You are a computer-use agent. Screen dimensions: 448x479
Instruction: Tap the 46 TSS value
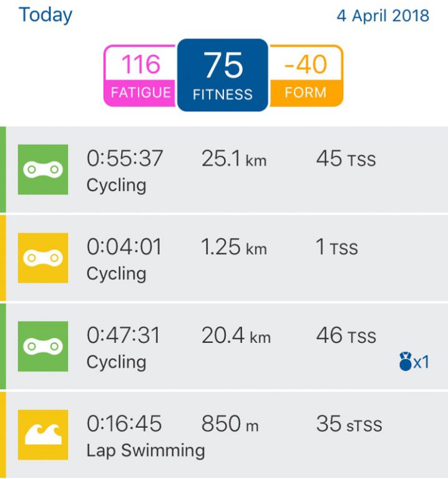(x=346, y=337)
